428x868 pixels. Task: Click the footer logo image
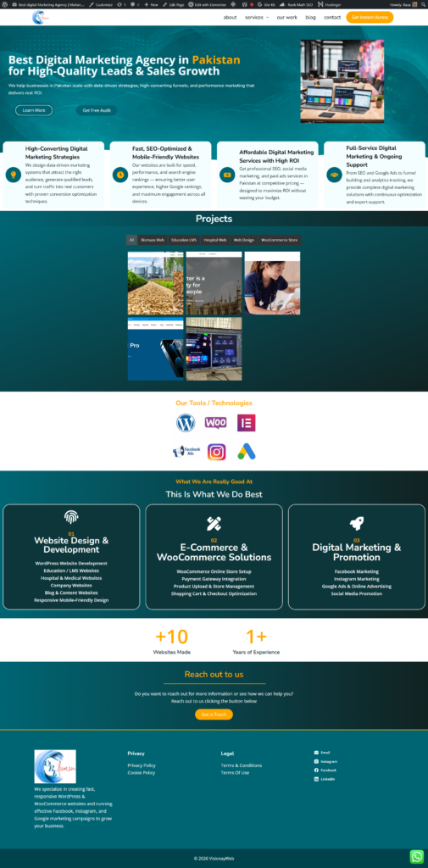coord(55,766)
